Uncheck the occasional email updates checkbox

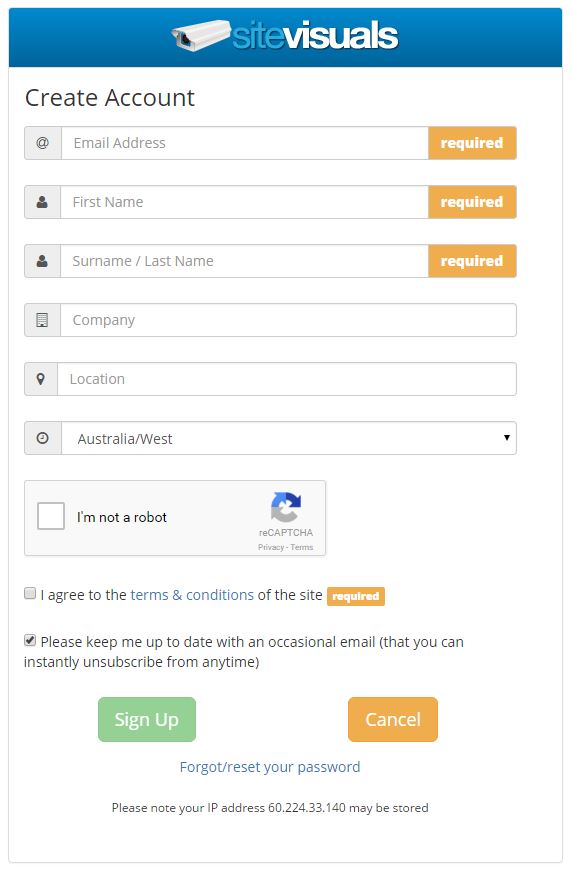click(x=30, y=640)
